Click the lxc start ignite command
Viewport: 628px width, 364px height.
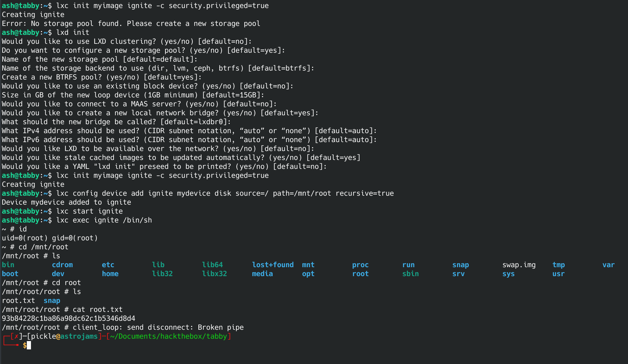(89, 211)
